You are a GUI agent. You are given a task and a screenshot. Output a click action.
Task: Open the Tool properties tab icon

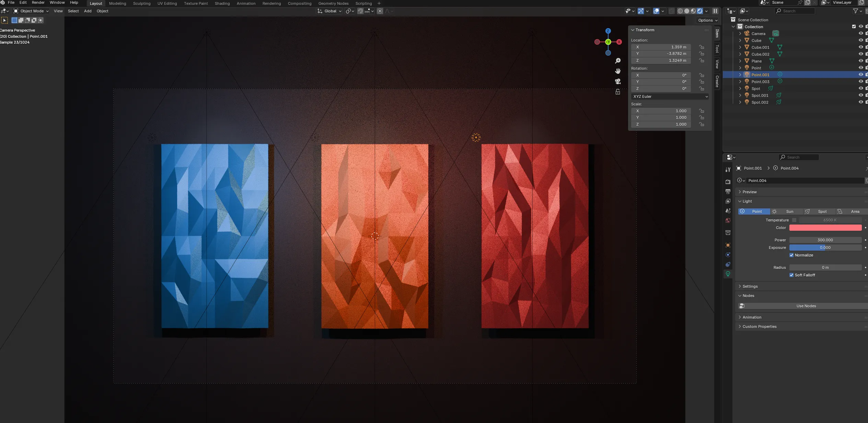[728, 169]
